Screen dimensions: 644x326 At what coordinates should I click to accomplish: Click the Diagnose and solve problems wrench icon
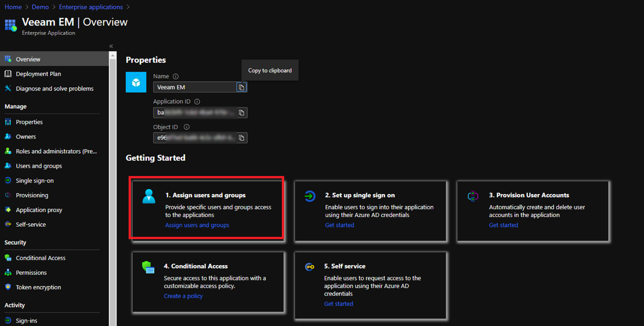(x=8, y=88)
